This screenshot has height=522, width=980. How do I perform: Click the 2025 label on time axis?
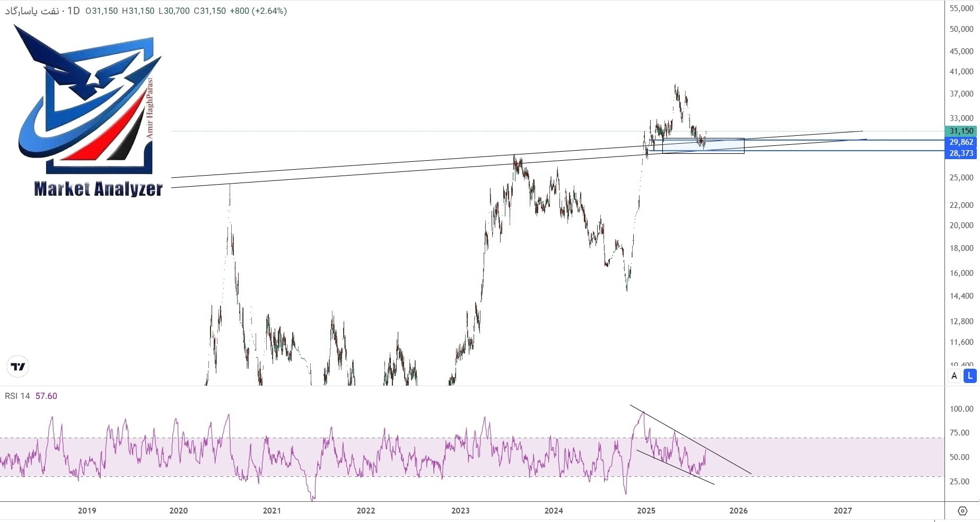click(x=646, y=511)
